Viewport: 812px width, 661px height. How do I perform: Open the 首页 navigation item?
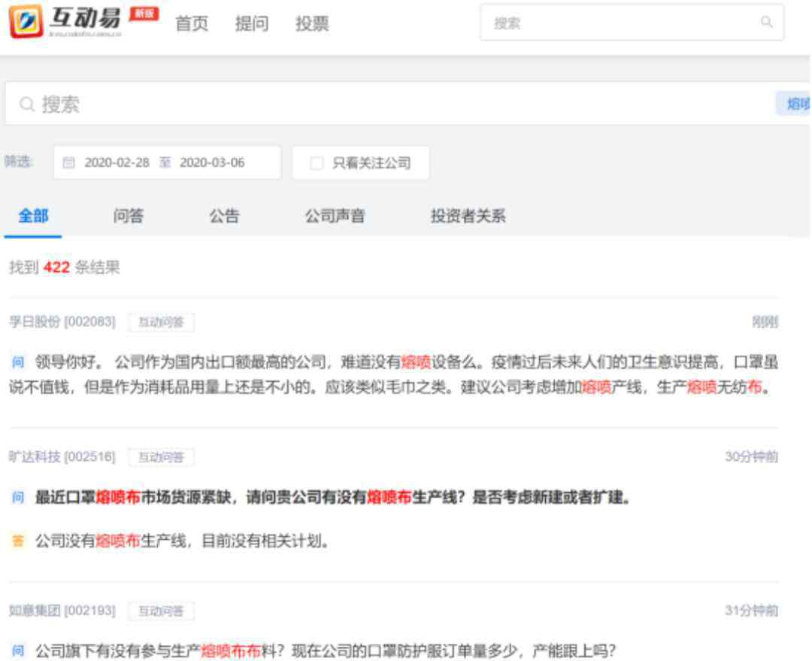pyautogui.click(x=192, y=23)
